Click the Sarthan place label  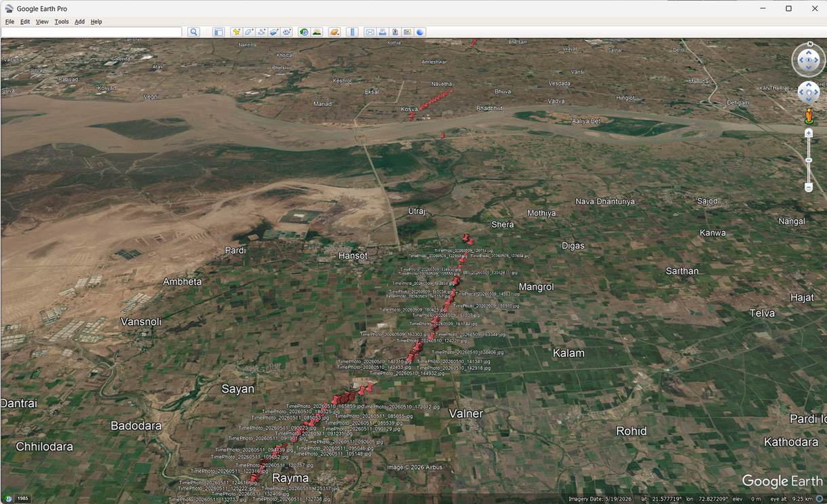(682, 271)
